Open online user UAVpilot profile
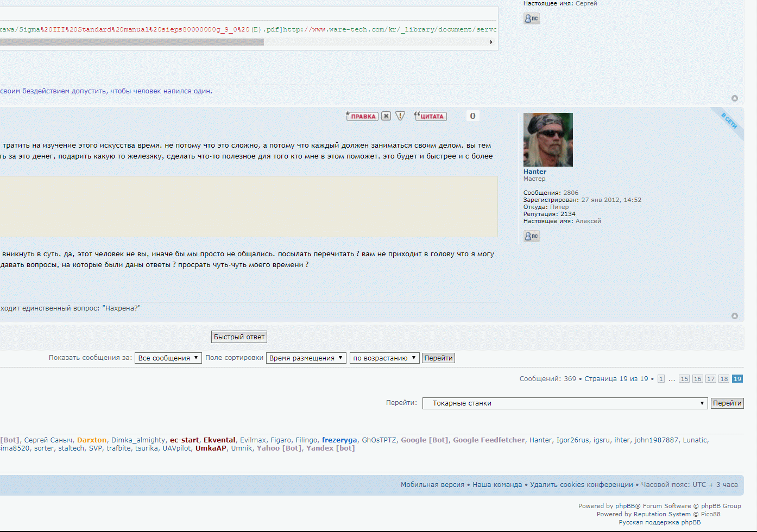The image size is (757, 532). point(176,448)
